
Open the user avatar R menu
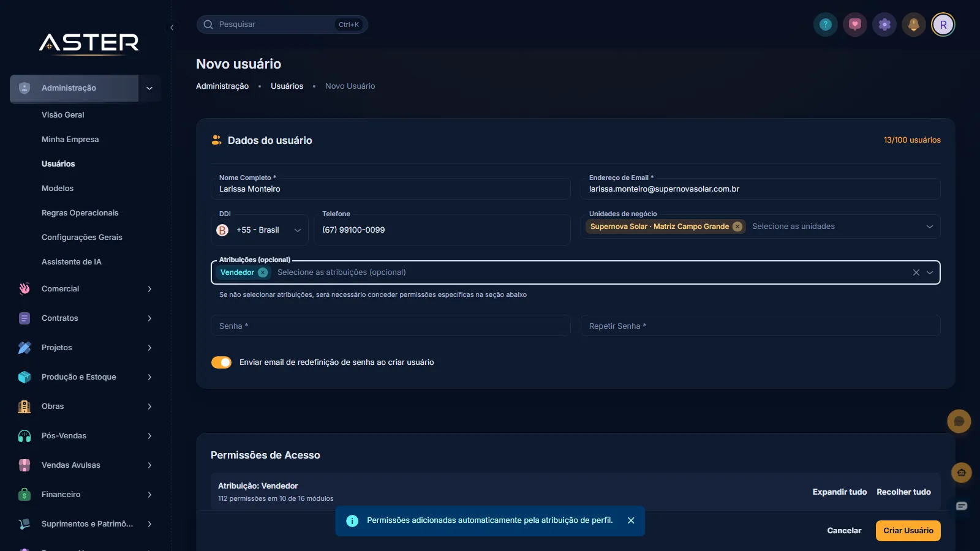pyautogui.click(x=943, y=24)
